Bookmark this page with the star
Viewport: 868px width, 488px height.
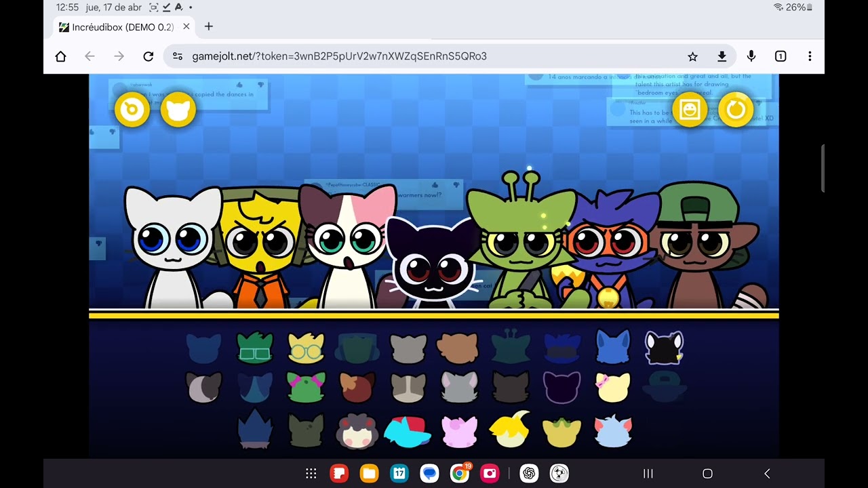tap(692, 56)
